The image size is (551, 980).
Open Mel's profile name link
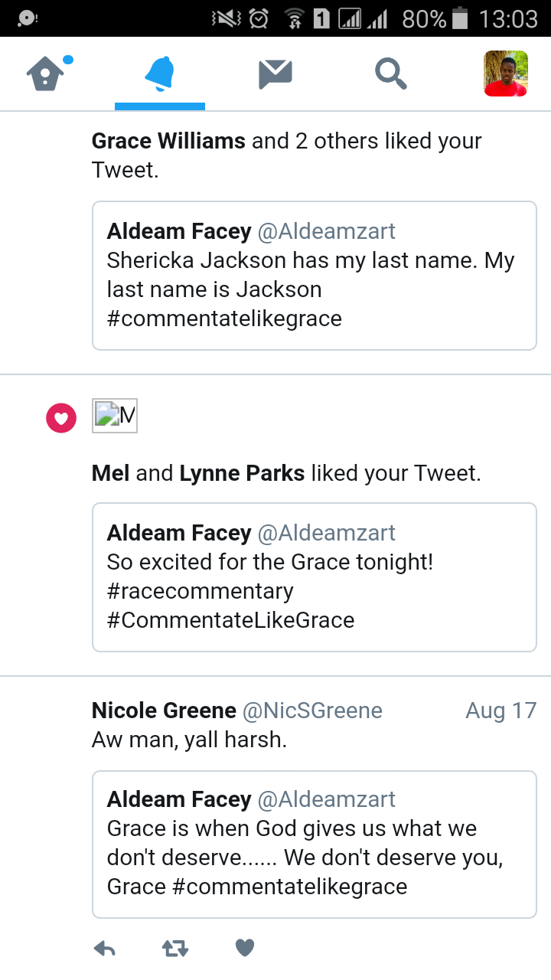click(x=111, y=473)
